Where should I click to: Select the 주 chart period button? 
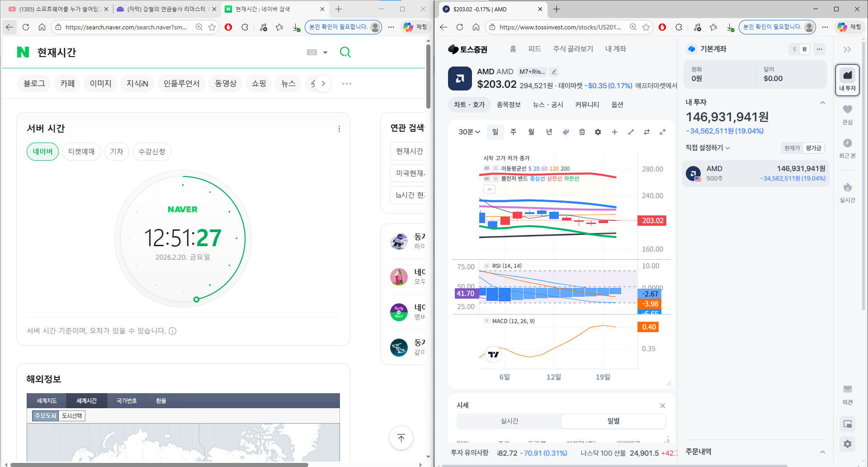click(x=513, y=132)
